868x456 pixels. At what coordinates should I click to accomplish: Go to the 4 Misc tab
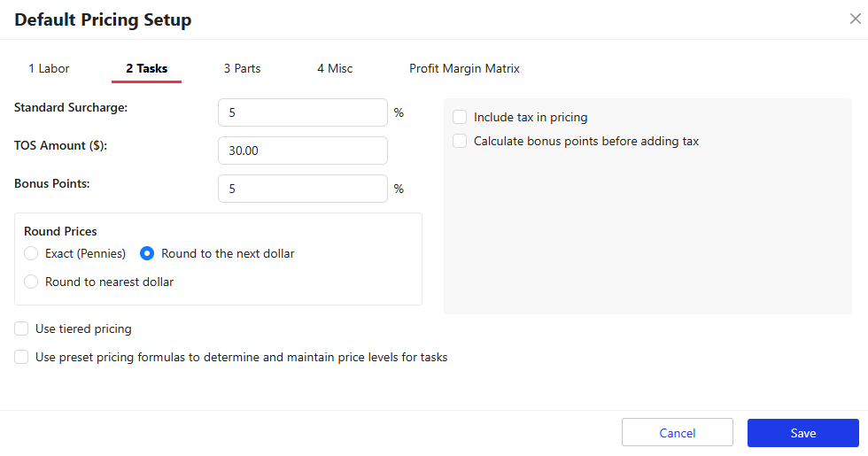tap(335, 69)
